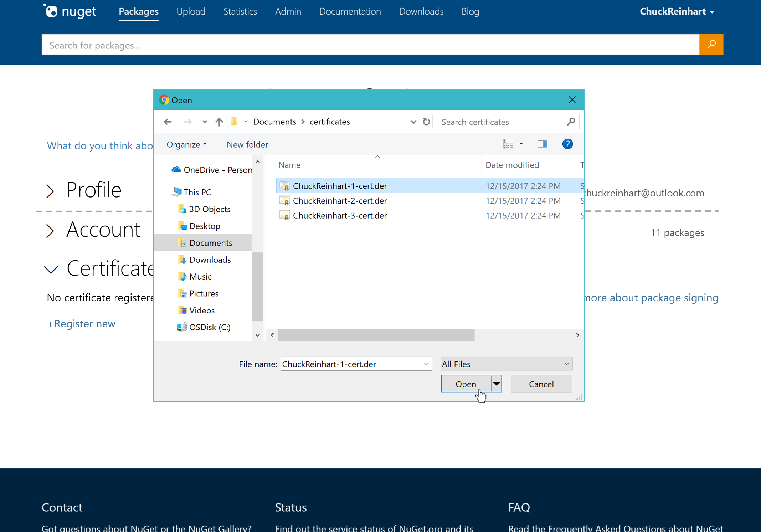
Task: Open the Pictures folder in sidebar
Action: pos(198,293)
